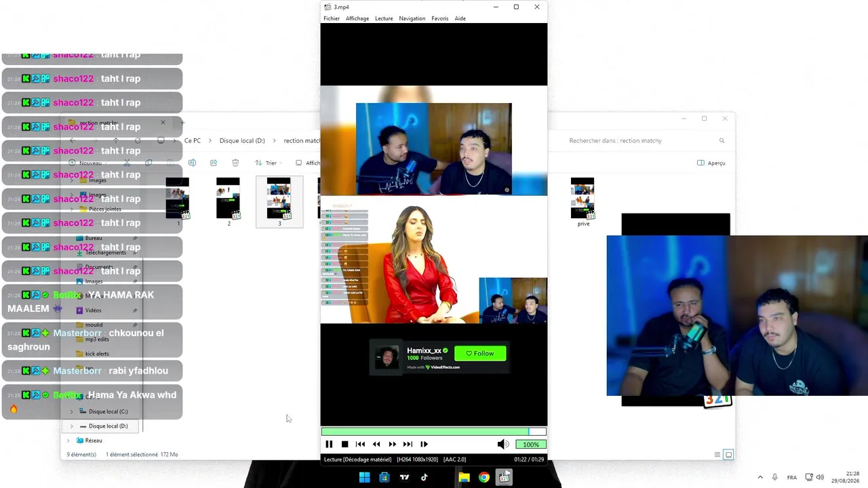Image resolution: width=868 pixels, height=488 pixels.
Task: Click the [H264 1080x1920] status text
Action: click(417, 460)
